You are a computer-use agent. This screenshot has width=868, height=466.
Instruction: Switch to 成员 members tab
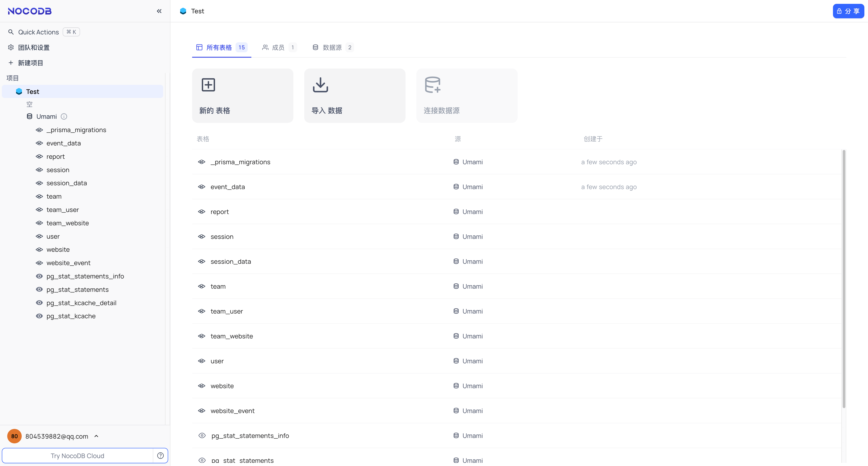[x=279, y=48]
